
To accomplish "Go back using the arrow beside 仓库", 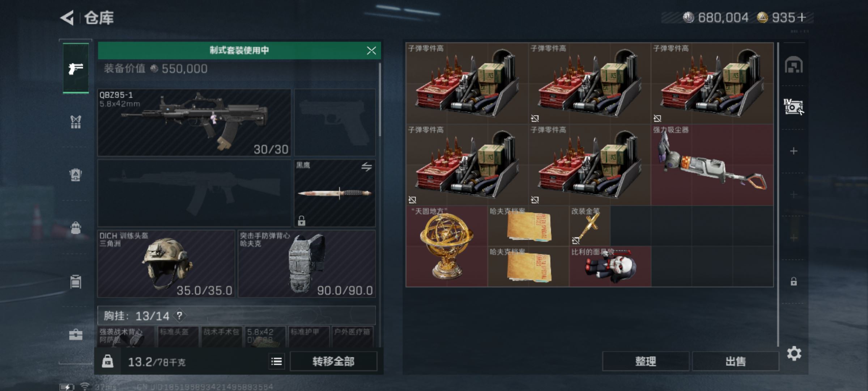I will point(67,17).
